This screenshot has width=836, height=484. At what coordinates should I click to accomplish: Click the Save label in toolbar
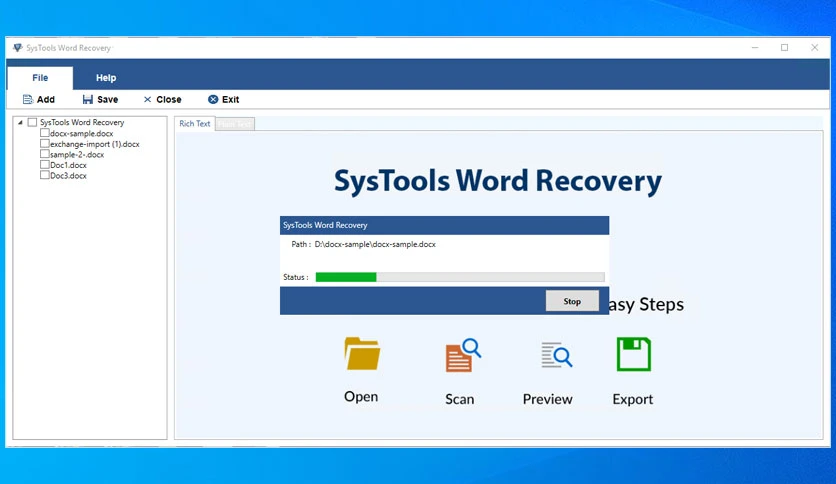pyautogui.click(x=107, y=99)
